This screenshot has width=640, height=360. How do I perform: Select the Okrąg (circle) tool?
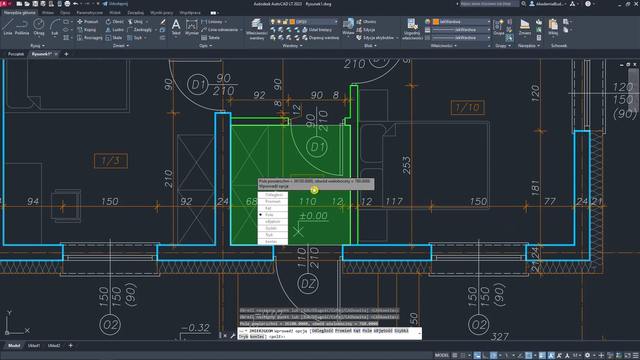click(39, 27)
